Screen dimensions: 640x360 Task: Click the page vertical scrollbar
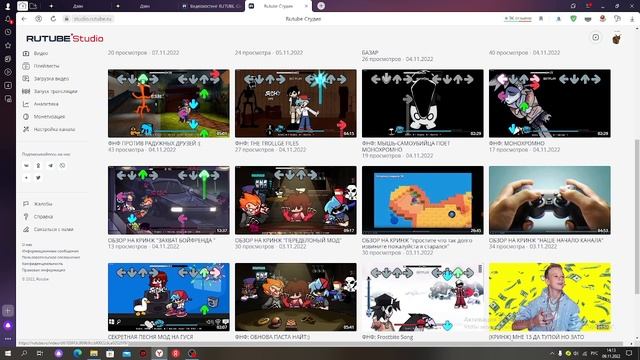tap(637, 216)
